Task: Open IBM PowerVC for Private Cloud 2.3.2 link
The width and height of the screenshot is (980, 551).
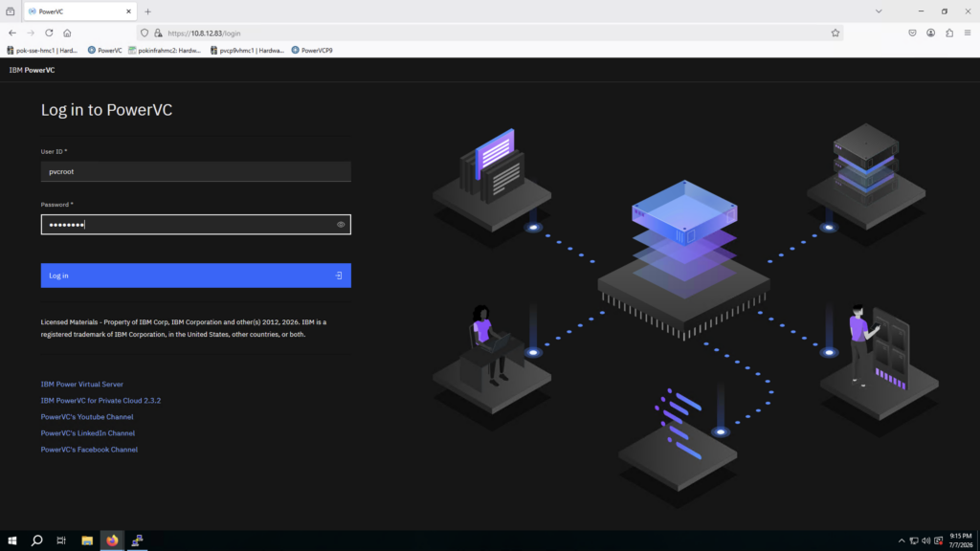Action: [100, 401]
